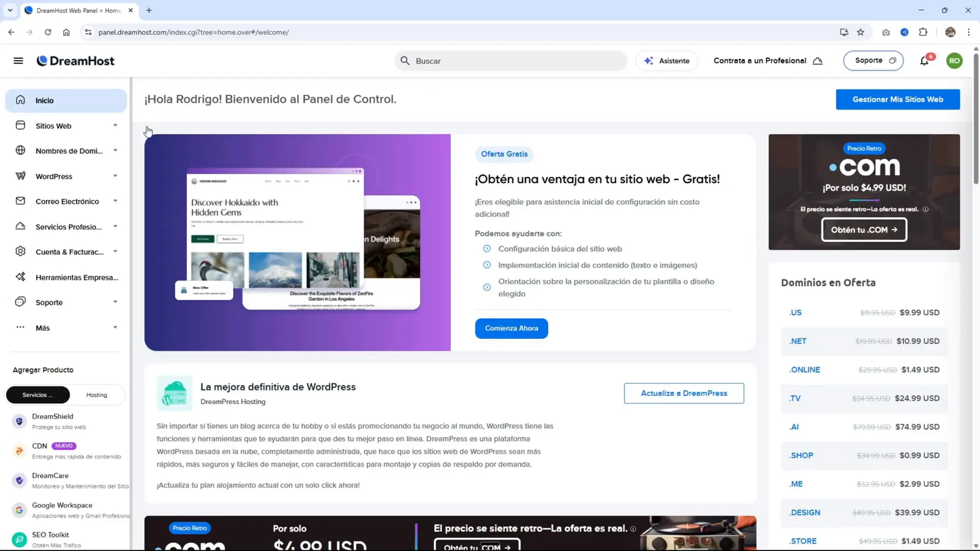The height and width of the screenshot is (551, 980).
Task: Open the browser extensions puzzle icon
Action: pyautogui.click(x=923, y=32)
